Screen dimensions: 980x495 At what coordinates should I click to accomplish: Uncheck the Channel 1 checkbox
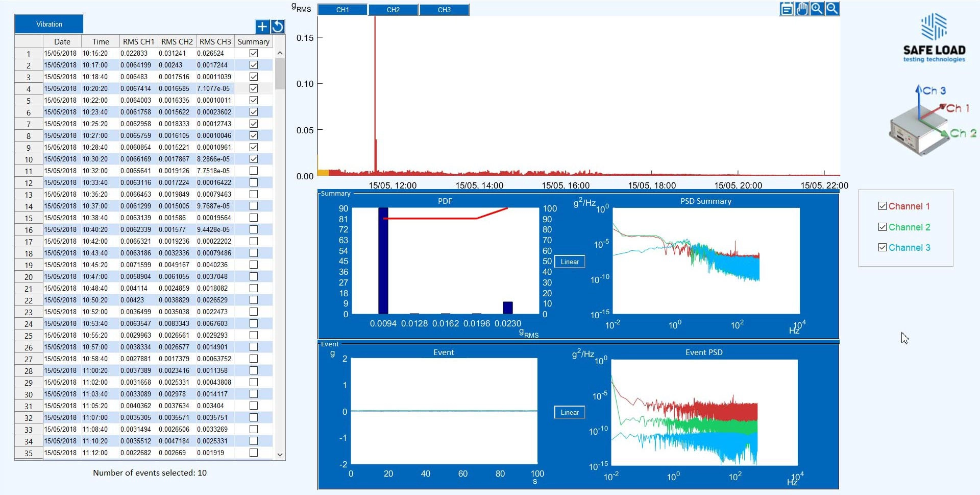(882, 206)
